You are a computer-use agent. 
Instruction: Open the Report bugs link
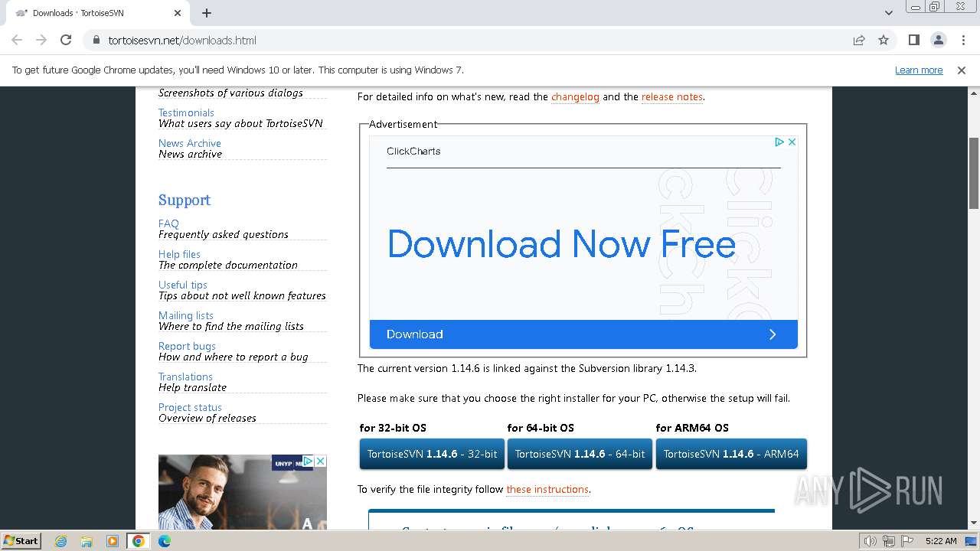coord(187,346)
